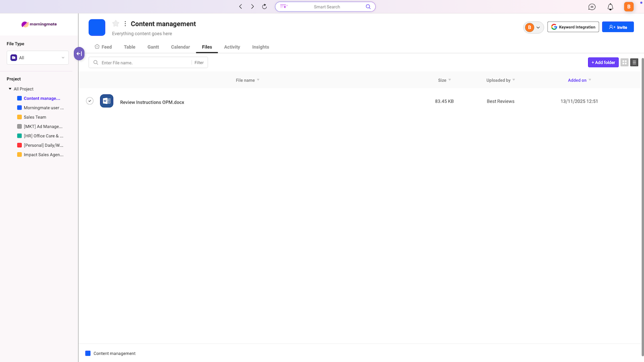Collapse the All Project tree
Viewport: 644px width, 362px height.
(10, 89)
